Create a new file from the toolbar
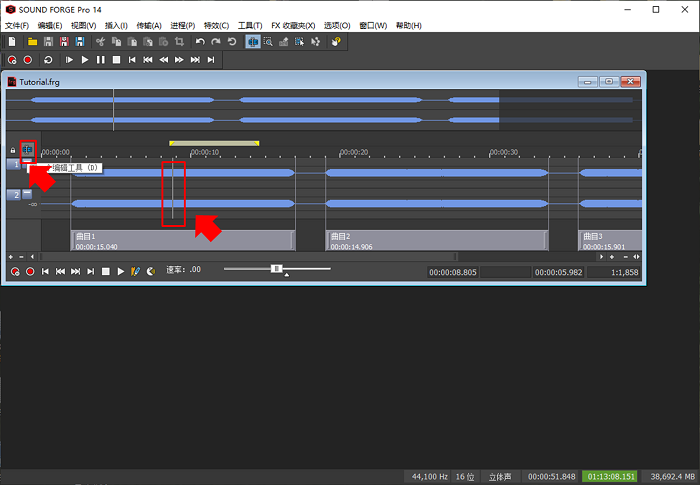The height and width of the screenshot is (485, 700). pyautogui.click(x=11, y=42)
